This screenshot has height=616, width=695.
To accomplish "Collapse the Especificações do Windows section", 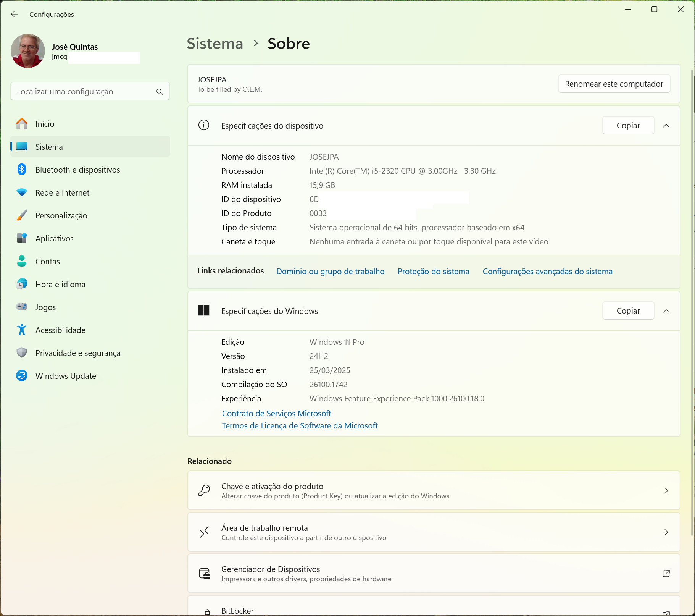I will [666, 311].
